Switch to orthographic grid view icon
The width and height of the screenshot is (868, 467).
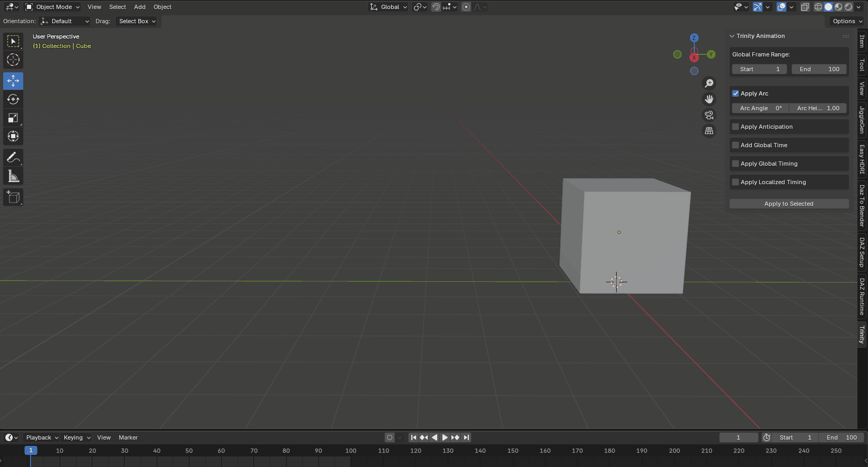[709, 131]
